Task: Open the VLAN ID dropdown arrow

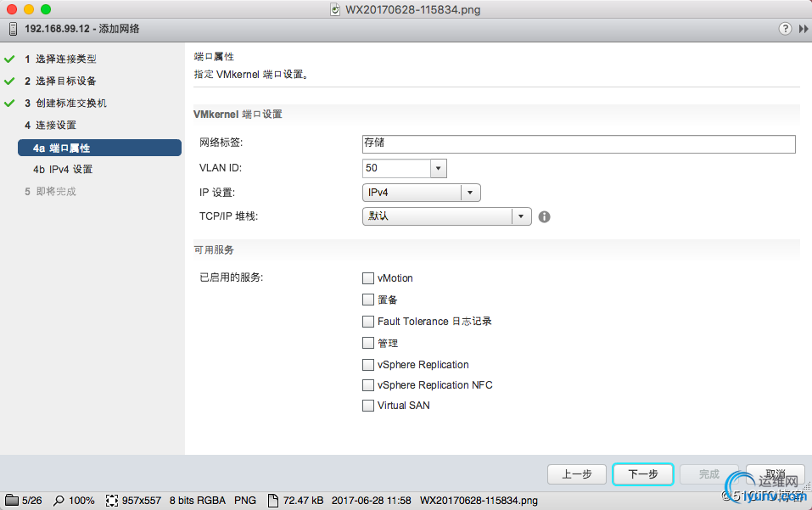Action: (438, 168)
